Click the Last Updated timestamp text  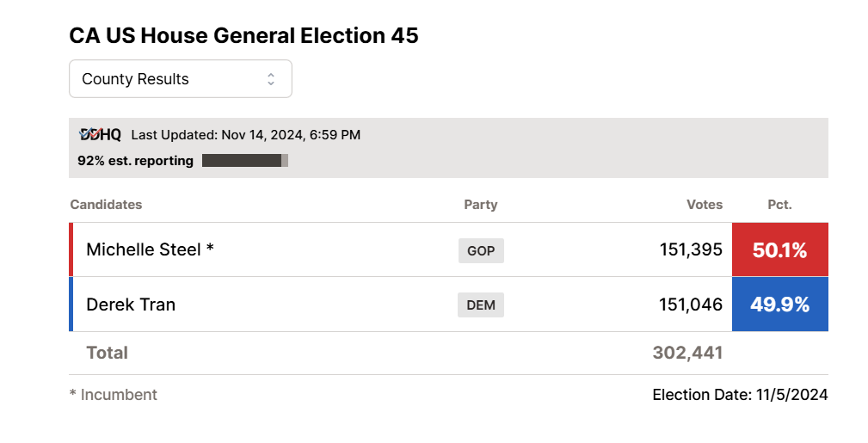pos(245,135)
